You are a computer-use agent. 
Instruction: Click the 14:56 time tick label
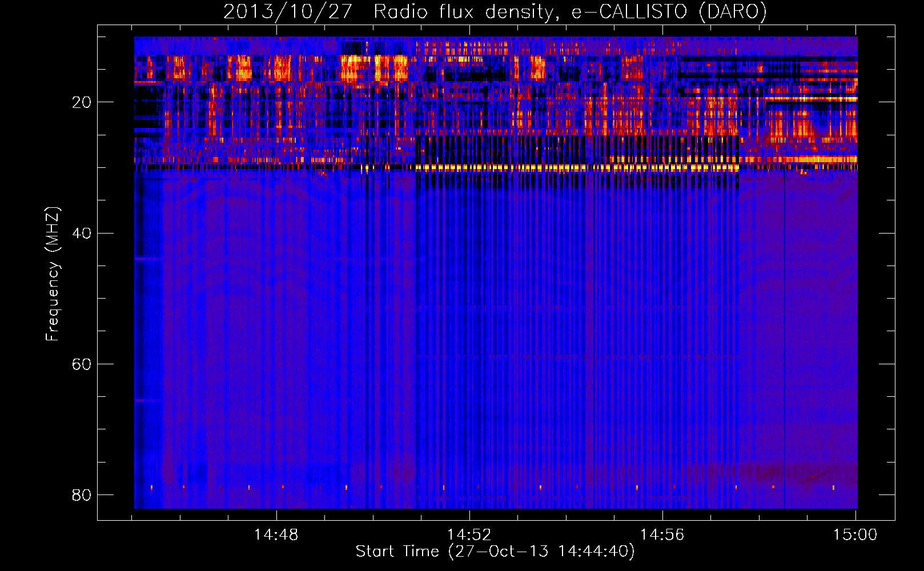pos(662,534)
